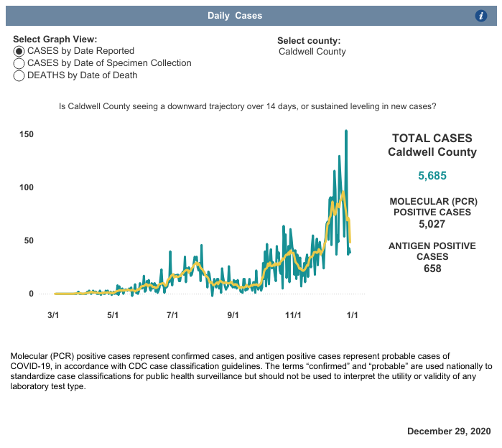Choose CASES by Date of Specimen Collection
502x448 pixels.
tap(19, 63)
